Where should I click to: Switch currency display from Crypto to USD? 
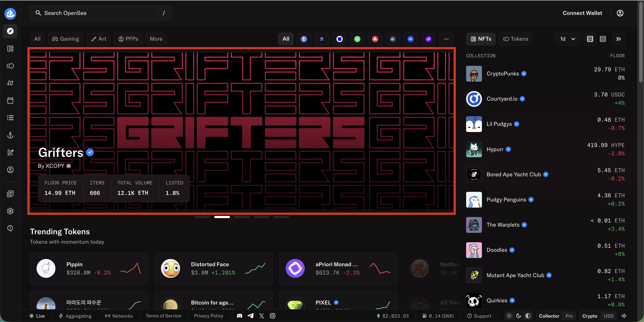click(x=609, y=316)
